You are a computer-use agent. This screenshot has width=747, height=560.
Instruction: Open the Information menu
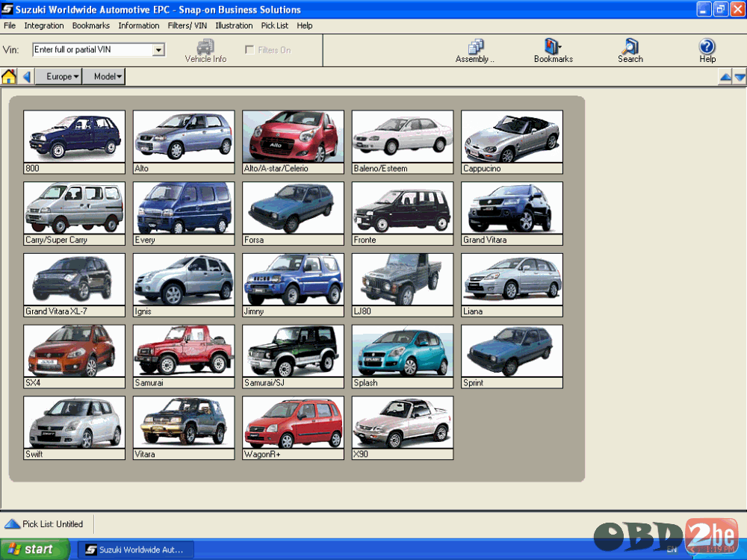click(139, 25)
